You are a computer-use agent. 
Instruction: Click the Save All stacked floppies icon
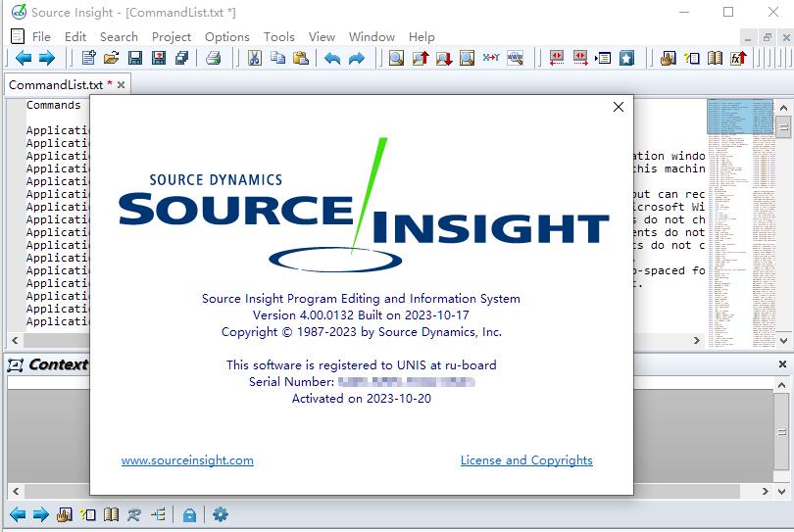coord(181,58)
